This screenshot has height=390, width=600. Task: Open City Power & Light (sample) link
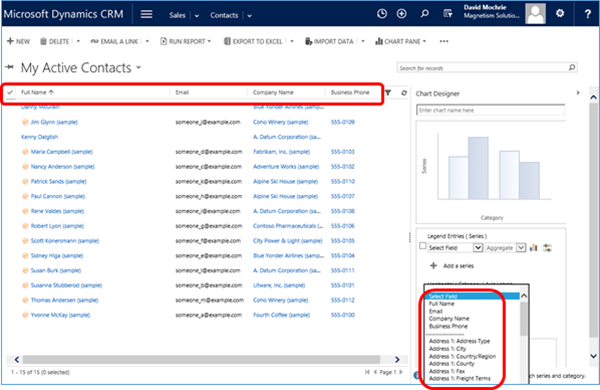coord(287,241)
